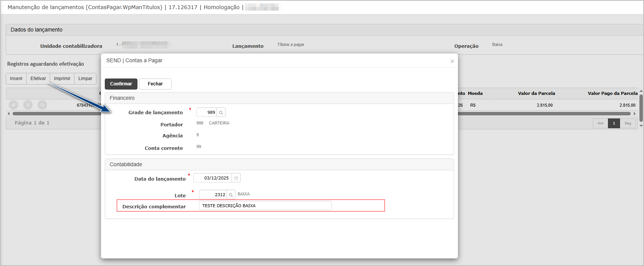Click Inserir in the records toolbar
The height and width of the screenshot is (266, 644).
click(x=16, y=79)
